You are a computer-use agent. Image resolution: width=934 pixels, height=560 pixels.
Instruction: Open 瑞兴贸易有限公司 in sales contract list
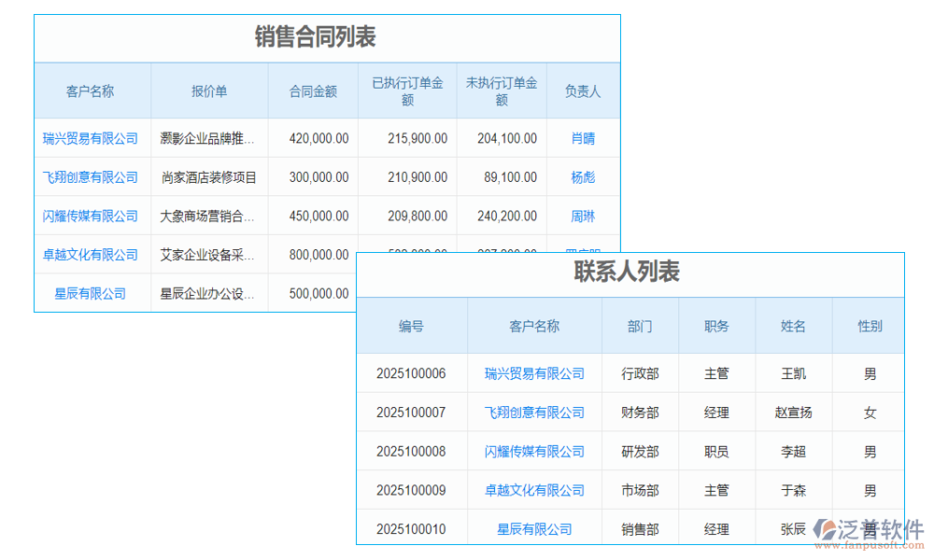tap(91, 138)
